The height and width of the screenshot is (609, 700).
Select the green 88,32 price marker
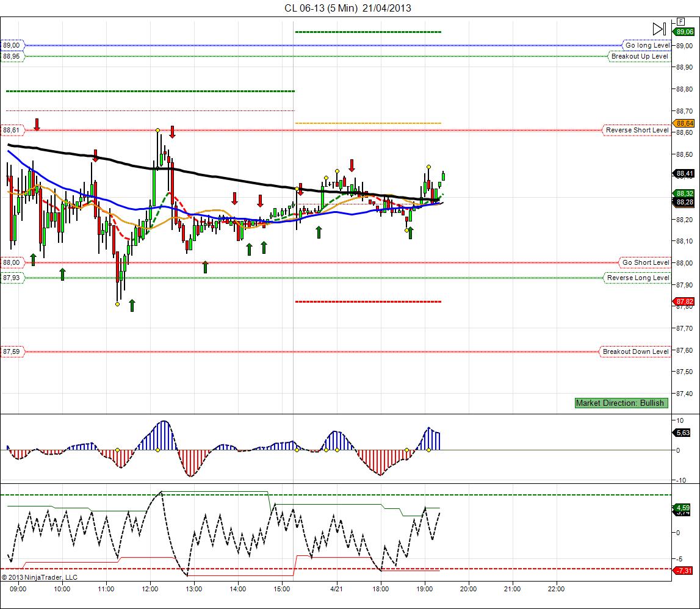[x=684, y=193]
